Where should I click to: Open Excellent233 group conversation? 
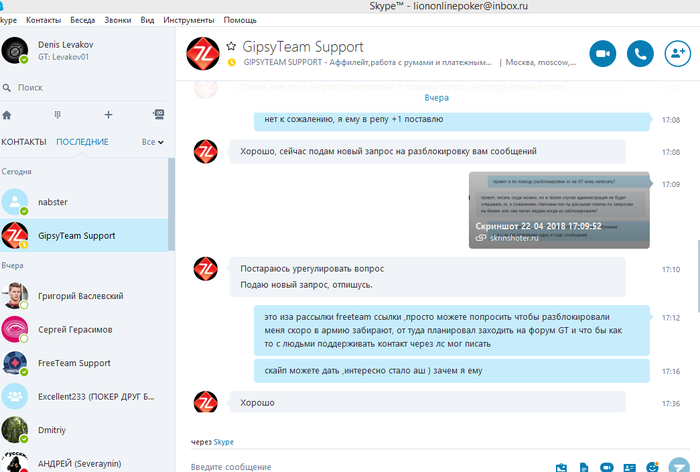(84, 397)
